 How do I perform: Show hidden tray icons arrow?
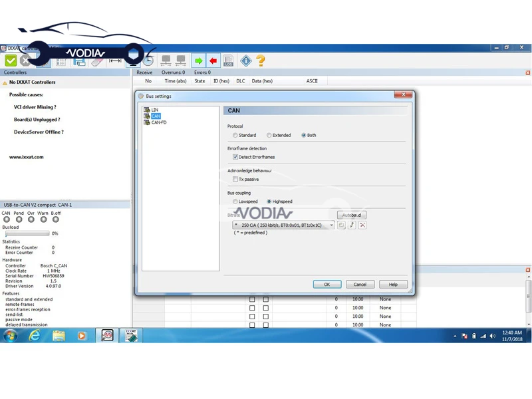click(x=455, y=336)
